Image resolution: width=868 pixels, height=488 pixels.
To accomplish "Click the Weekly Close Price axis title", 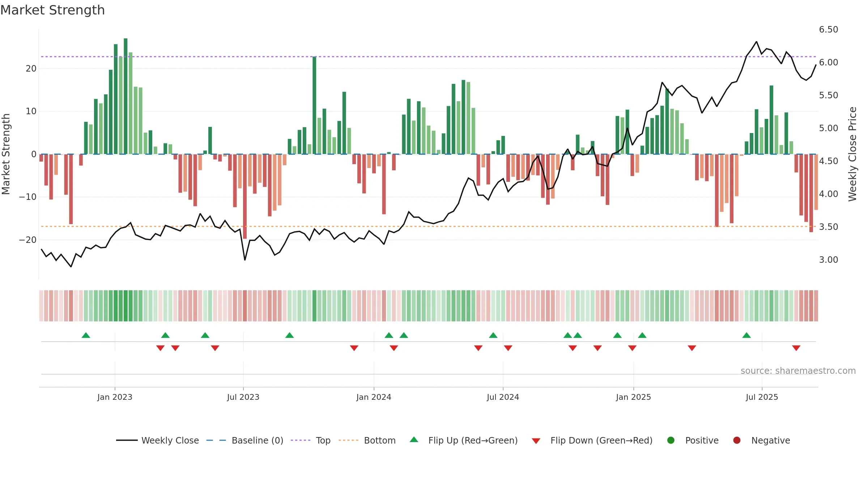I will point(852,154).
